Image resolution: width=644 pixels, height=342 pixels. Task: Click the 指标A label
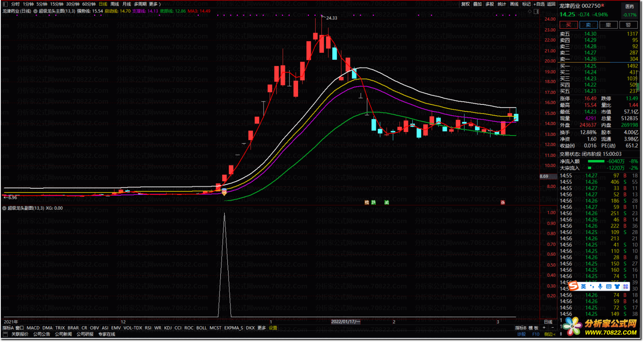coord(8,328)
